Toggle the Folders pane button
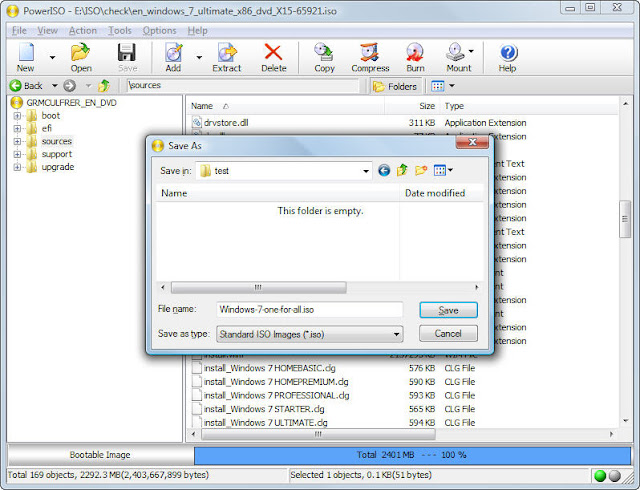Image resolution: width=640 pixels, height=490 pixels. pos(394,87)
